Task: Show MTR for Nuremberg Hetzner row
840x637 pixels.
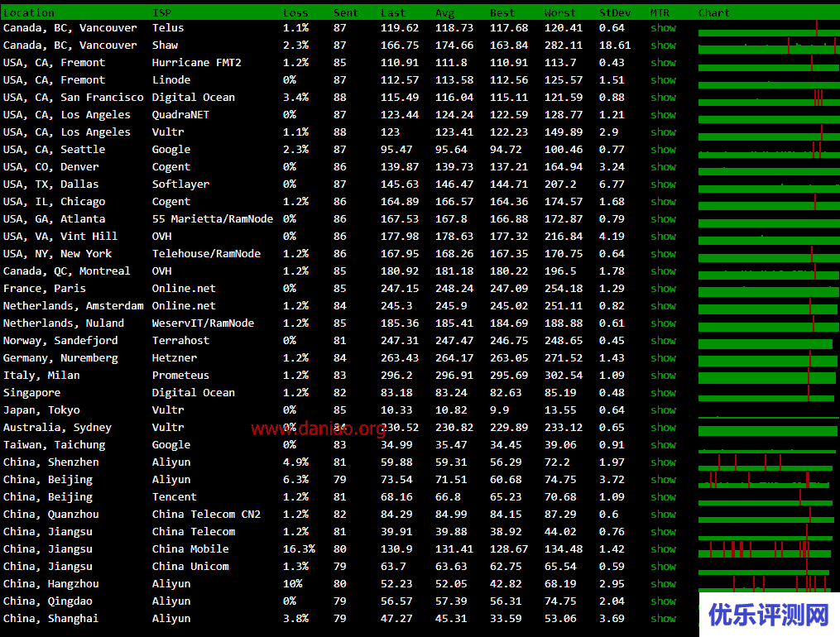Action: pyautogui.click(x=663, y=358)
